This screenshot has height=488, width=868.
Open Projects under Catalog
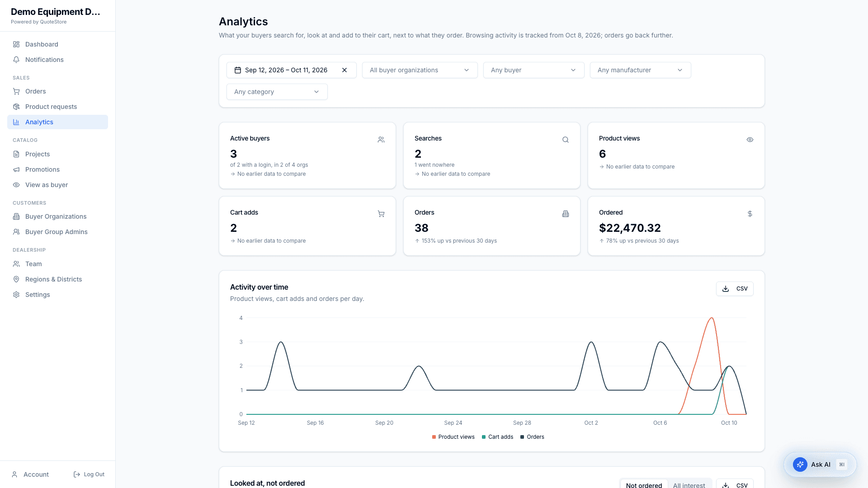pyautogui.click(x=57, y=154)
